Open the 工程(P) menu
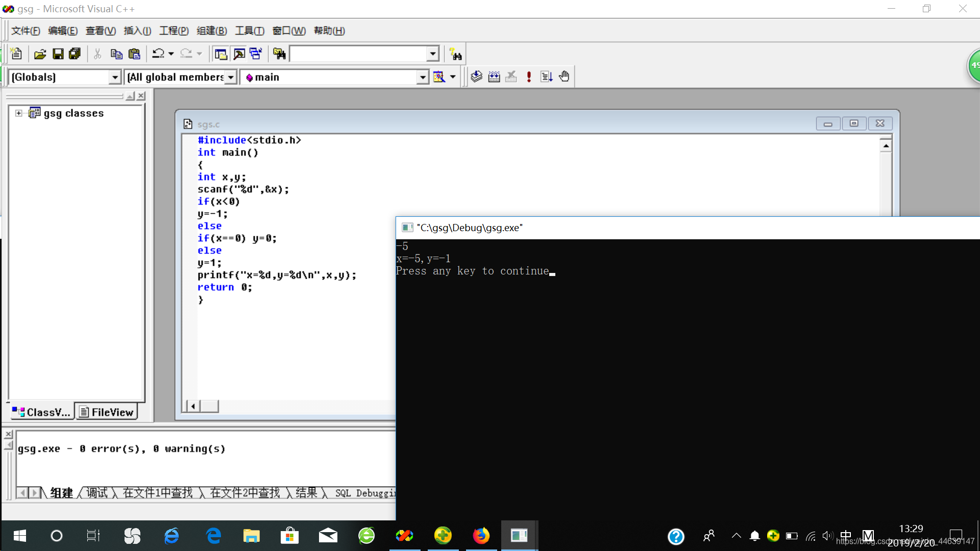Viewport: 980px width, 551px height. 174,31
